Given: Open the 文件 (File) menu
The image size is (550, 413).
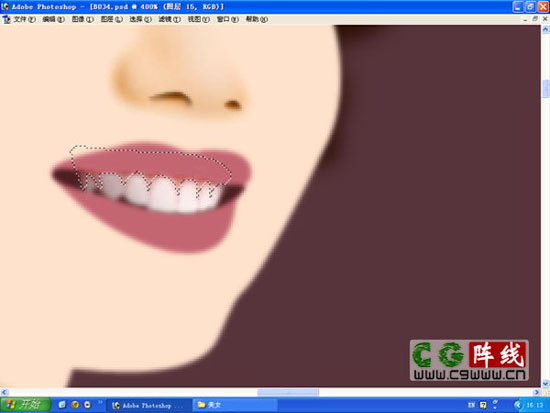Looking at the screenshot, I should 25,19.
